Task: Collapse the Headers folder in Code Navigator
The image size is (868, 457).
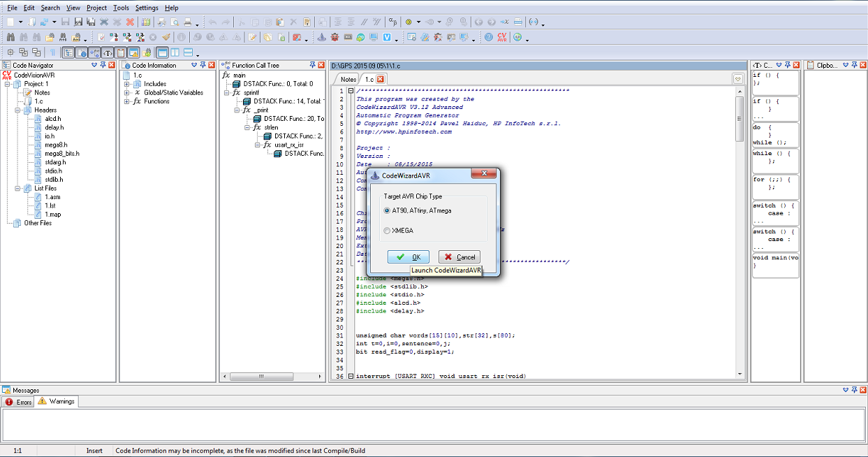Action: [x=17, y=110]
